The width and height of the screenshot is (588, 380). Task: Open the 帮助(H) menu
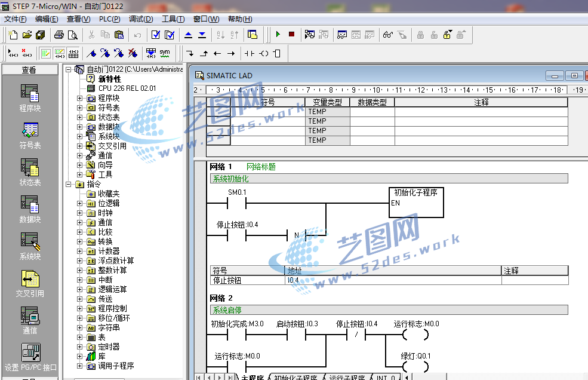click(x=240, y=19)
